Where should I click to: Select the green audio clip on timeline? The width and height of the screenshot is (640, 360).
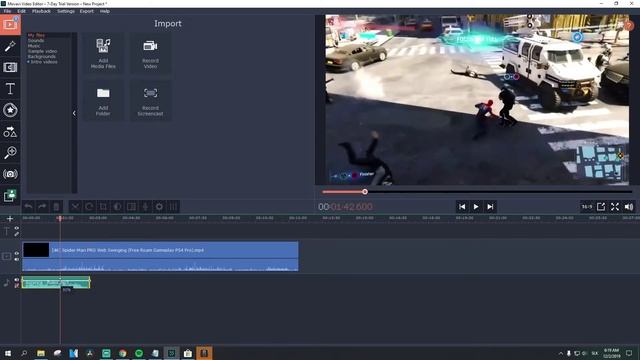click(x=56, y=282)
